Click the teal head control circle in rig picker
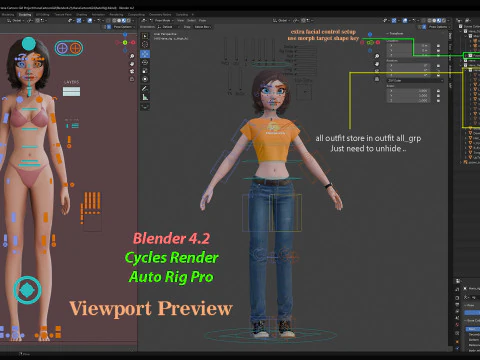 coord(29,44)
